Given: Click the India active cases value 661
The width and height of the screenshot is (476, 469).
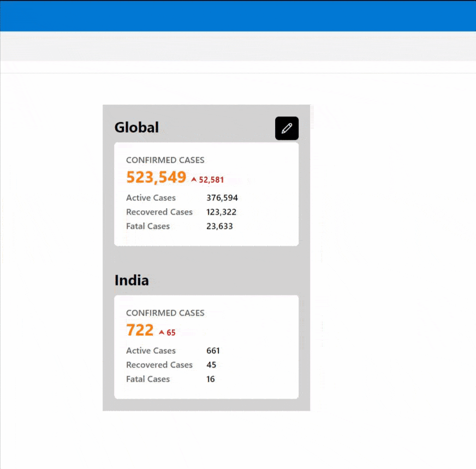Looking at the screenshot, I should 213,351.
